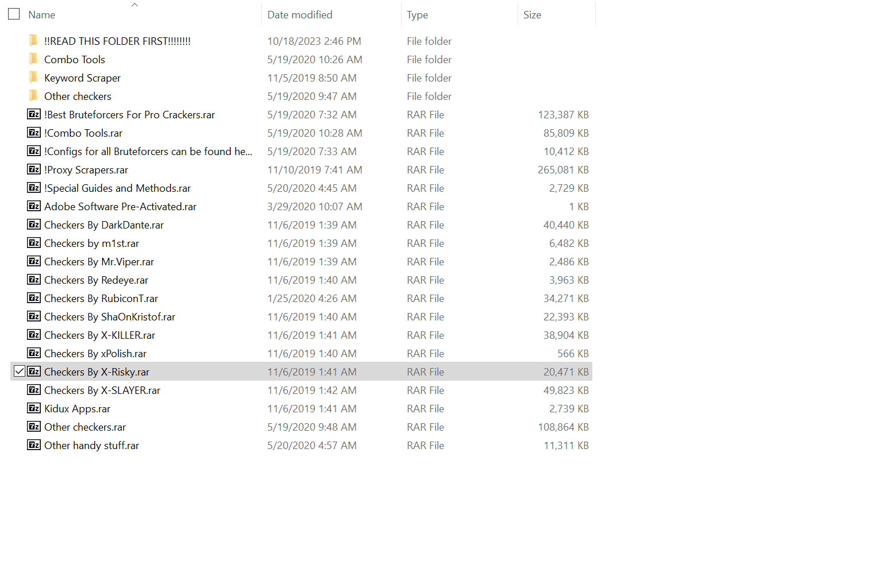
Task: Click the Name column header
Action: (41, 14)
